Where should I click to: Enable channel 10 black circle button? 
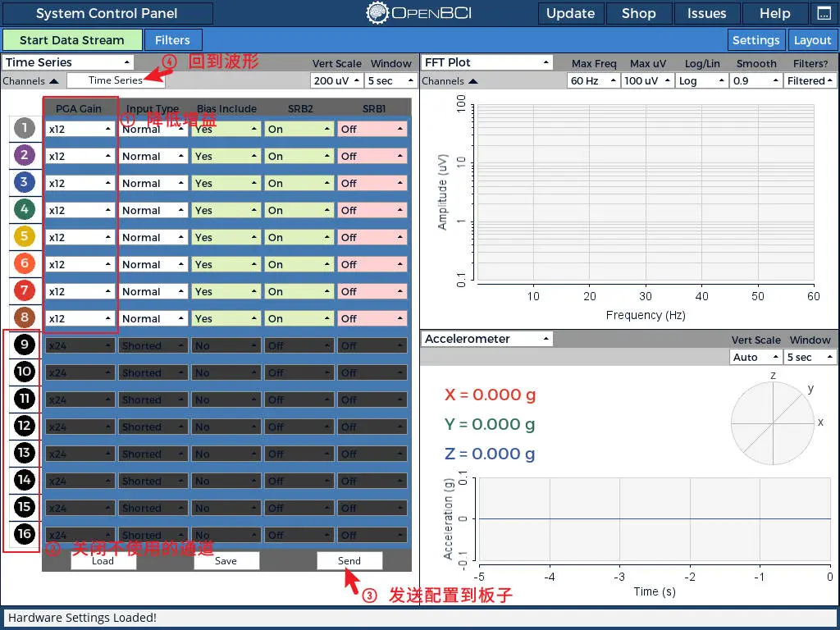[x=24, y=372]
